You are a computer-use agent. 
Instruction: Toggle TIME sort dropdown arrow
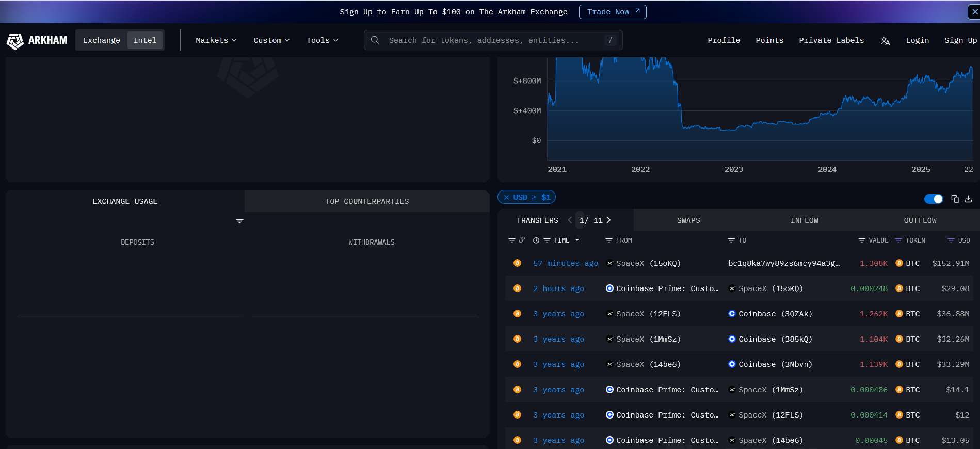click(577, 240)
